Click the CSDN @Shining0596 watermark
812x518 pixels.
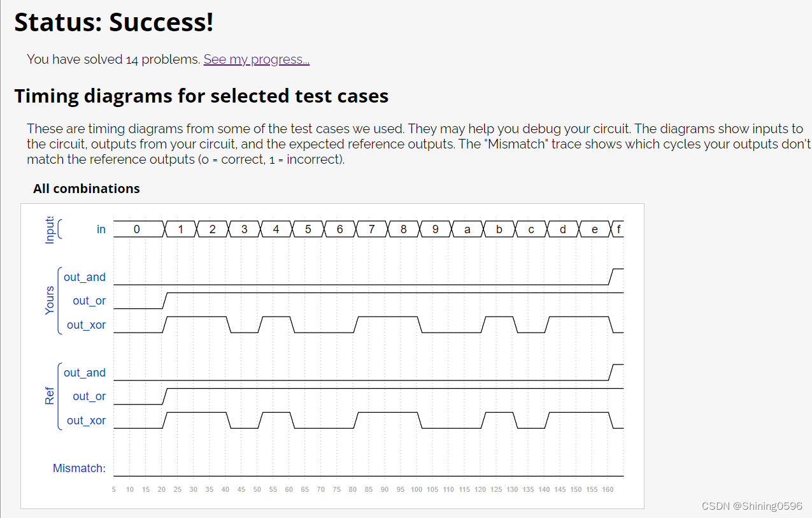point(752,506)
